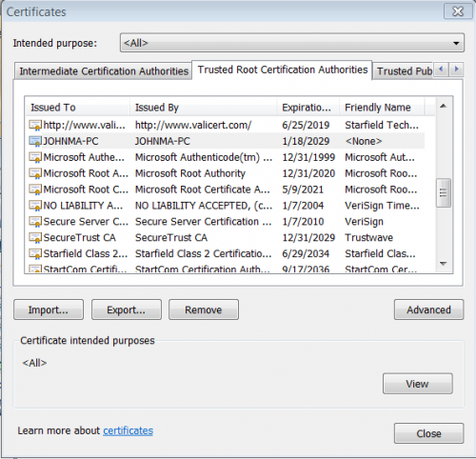Select the NO LIABILITY A... certificate name
The image size is (476, 459).
pyautogui.click(x=83, y=206)
